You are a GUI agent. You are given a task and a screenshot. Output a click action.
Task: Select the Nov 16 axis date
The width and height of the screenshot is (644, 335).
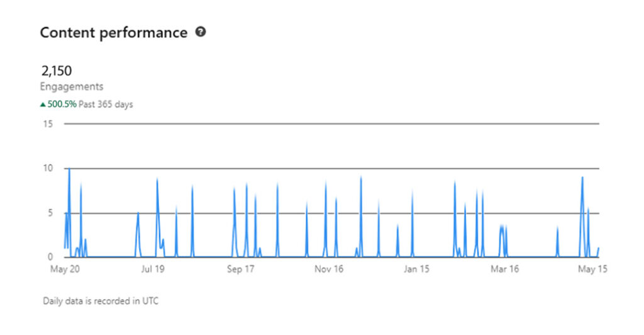pyautogui.click(x=328, y=270)
